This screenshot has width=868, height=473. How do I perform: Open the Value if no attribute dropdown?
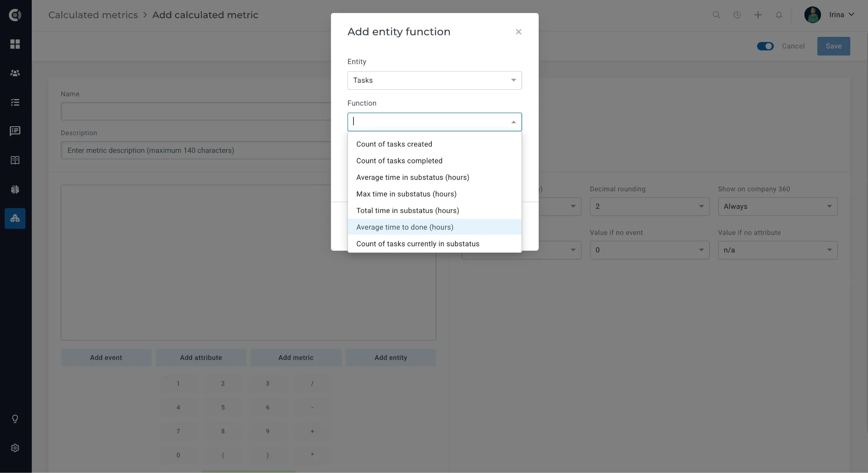[x=777, y=250]
